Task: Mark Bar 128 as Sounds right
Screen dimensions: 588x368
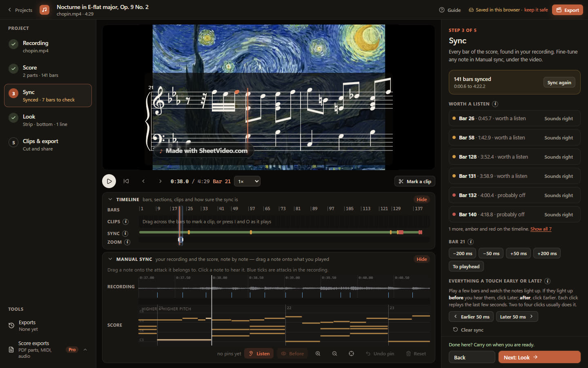Action: pyautogui.click(x=559, y=157)
